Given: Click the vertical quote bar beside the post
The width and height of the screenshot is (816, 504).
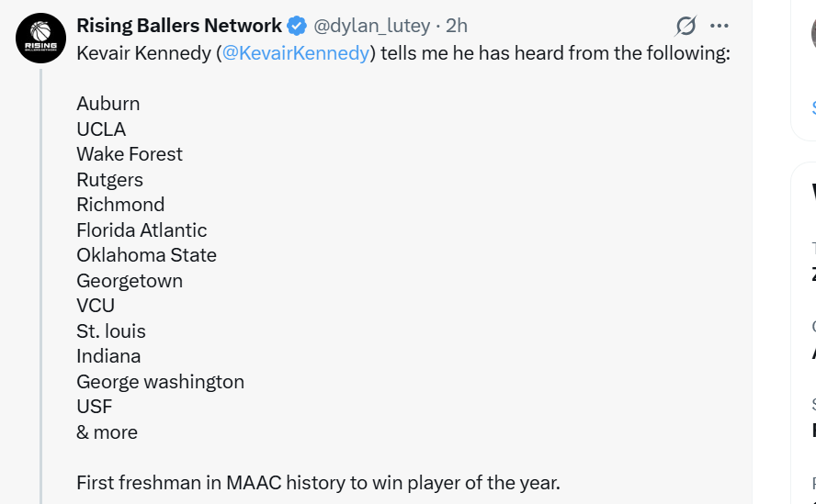Looking at the screenshot, I should (x=40, y=275).
